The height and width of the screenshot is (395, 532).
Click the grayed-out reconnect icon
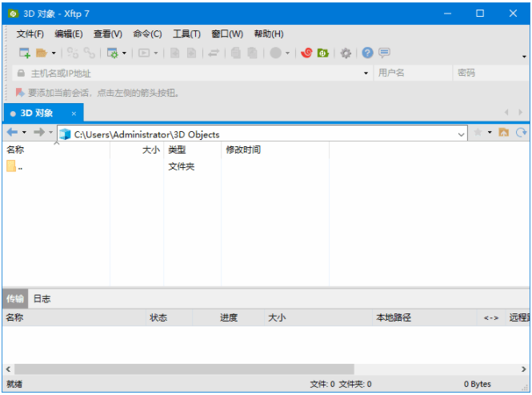click(73, 53)
